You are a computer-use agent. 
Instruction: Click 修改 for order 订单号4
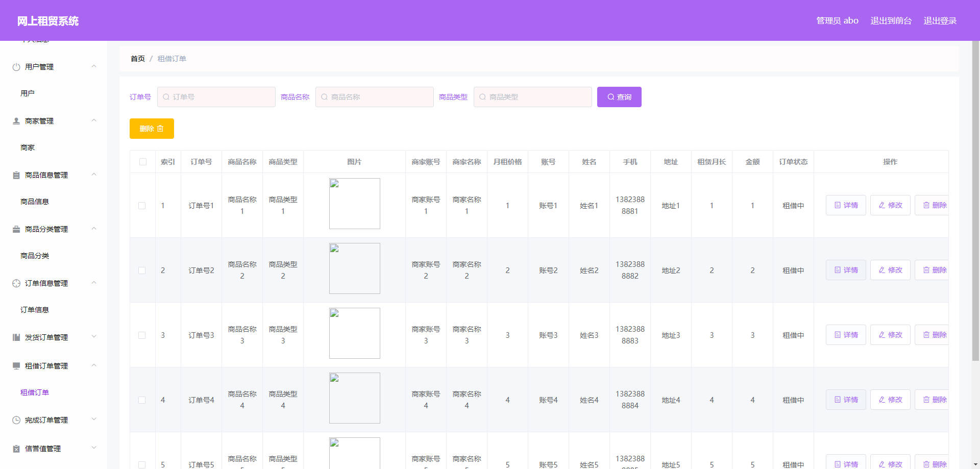click(890, 400)
